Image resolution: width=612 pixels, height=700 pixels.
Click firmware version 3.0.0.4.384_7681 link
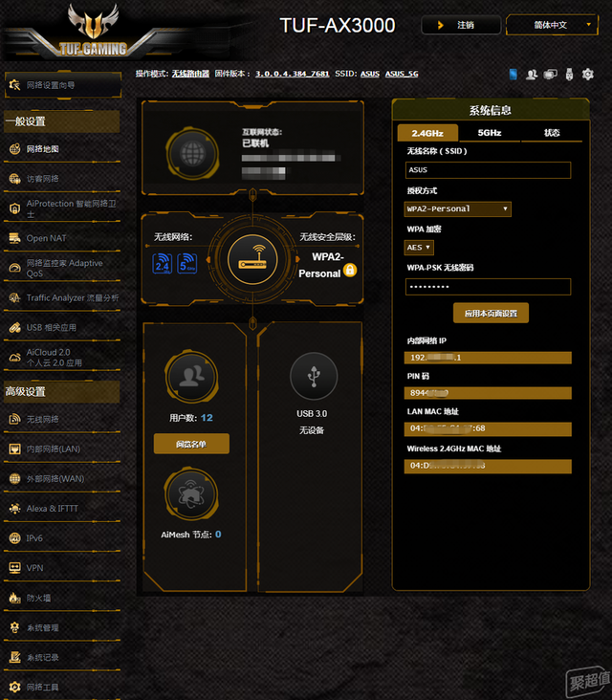pyautogui.click(x=293, y=74)
